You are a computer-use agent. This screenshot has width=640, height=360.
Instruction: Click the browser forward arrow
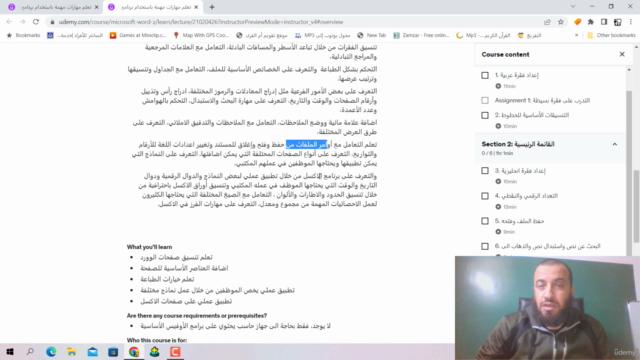coord(22,22)
